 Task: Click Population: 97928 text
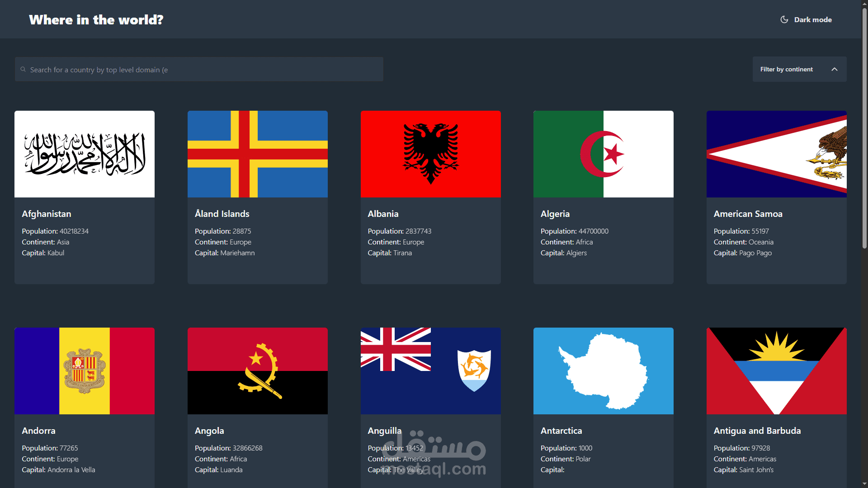(742, 448)
